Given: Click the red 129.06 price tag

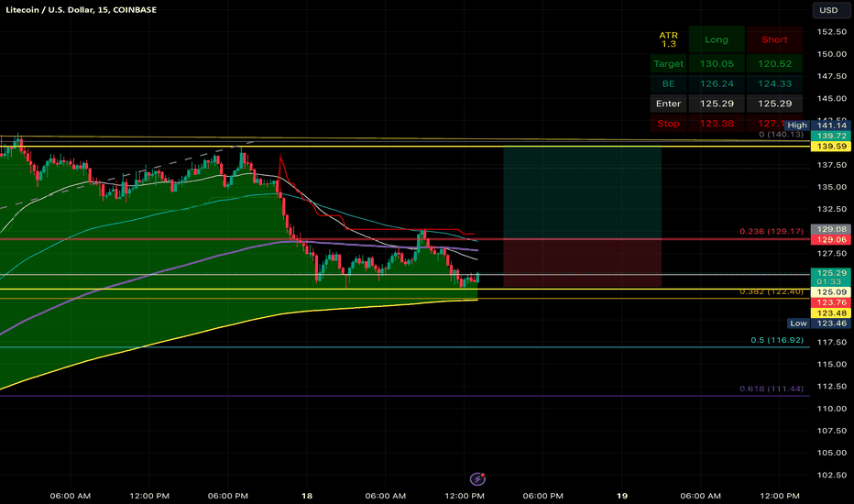Looking at the screenshot, I should (x=831, y=240).
